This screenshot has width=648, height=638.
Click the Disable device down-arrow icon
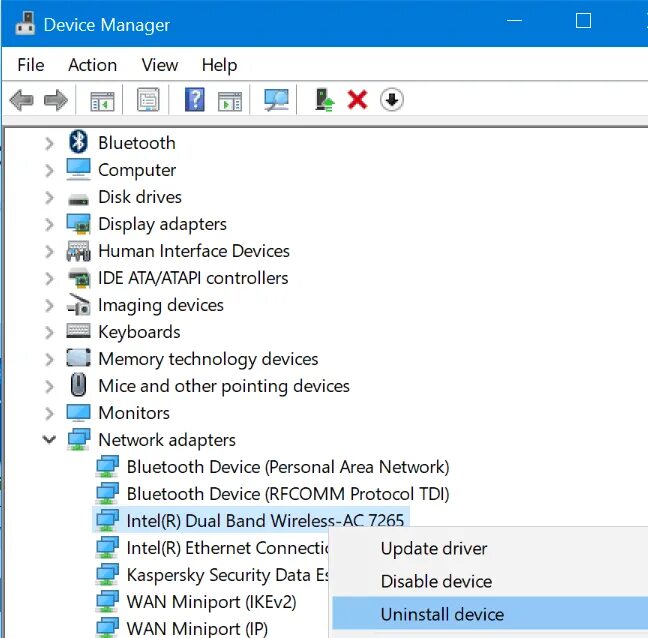(391, 100)
